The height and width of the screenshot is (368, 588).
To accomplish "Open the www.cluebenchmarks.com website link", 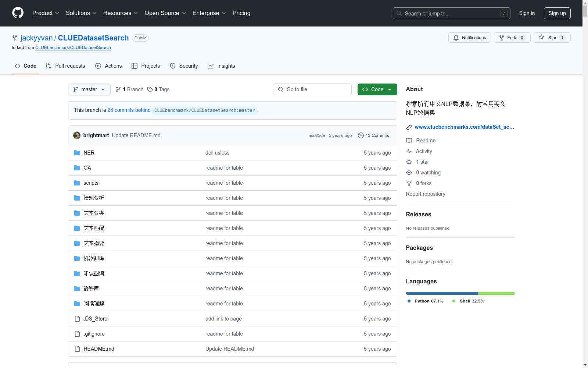I will (465, 127).
